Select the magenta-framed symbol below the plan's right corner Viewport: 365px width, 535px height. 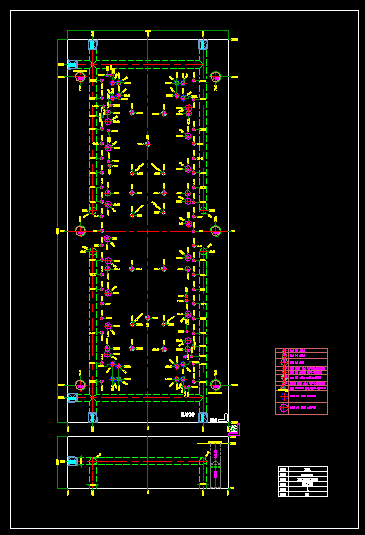coord(234,429)
